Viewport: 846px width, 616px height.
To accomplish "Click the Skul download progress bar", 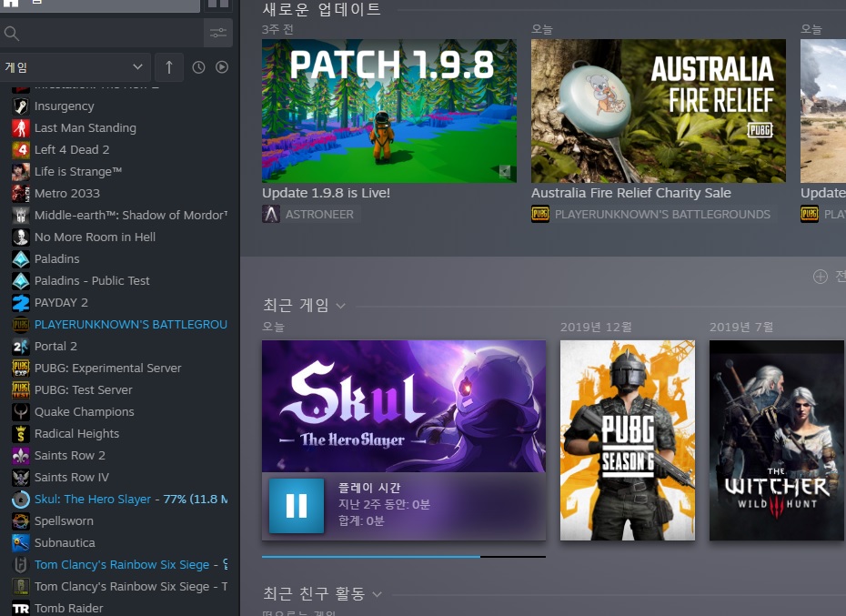I will (403, 556).
